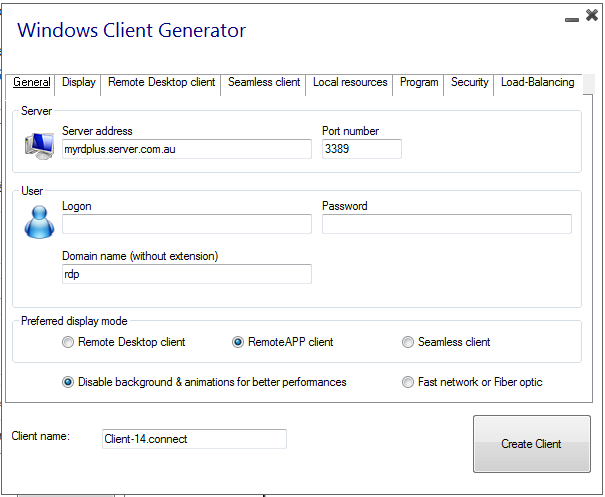This screenshot has width=605, height=497.
Task: Open the Display tab
Action: [78, 82]
